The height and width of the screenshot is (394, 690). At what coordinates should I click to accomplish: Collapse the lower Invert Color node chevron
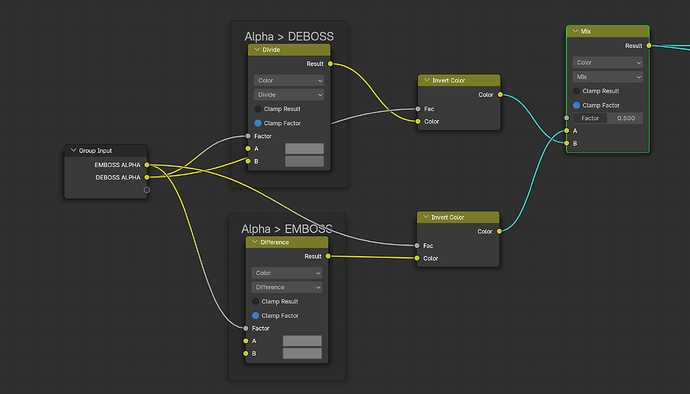pyautogui.click(x=426, y=217)
